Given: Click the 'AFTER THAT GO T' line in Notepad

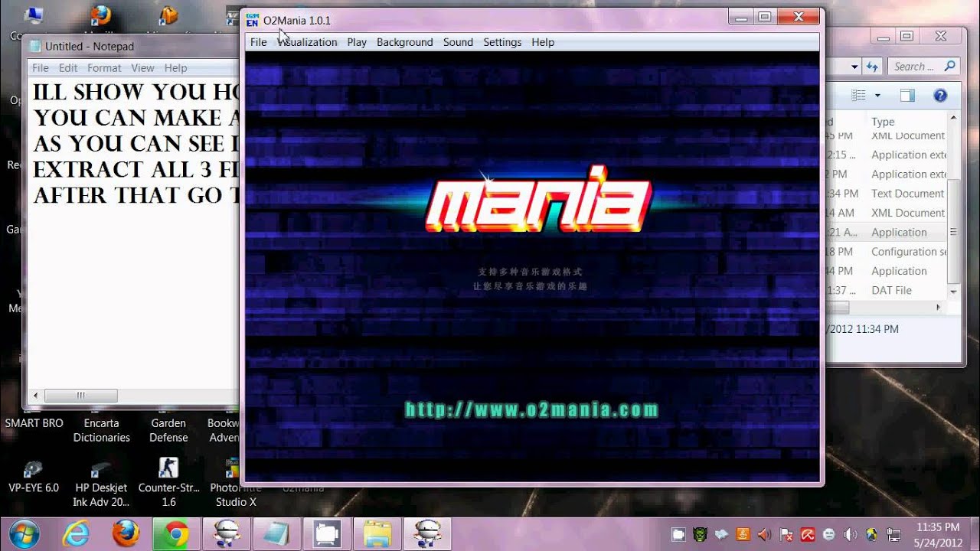Looking at the screenshot, I should coord(136,196).
